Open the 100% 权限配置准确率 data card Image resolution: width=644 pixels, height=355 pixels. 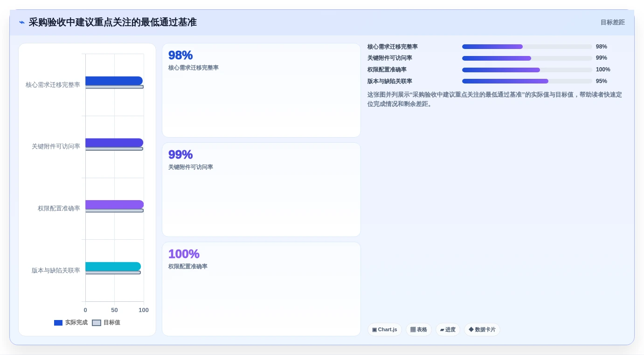pos(261,289)
